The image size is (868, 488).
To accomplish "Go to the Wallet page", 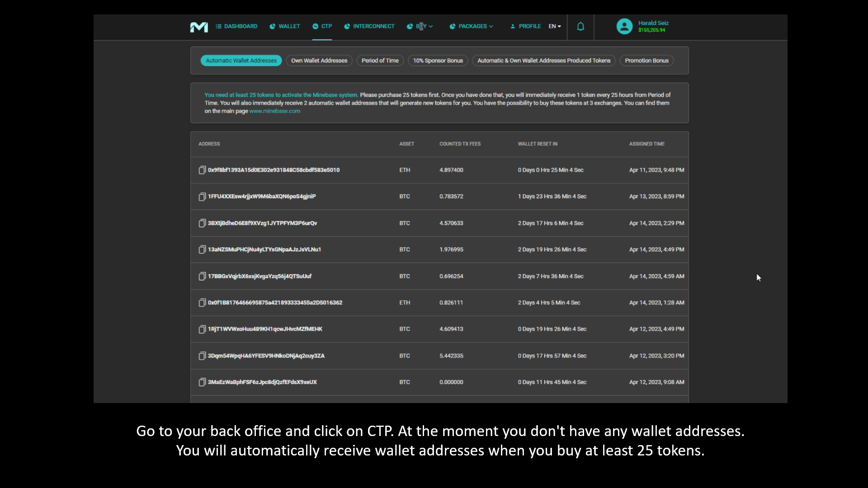I will coord(285,26).
